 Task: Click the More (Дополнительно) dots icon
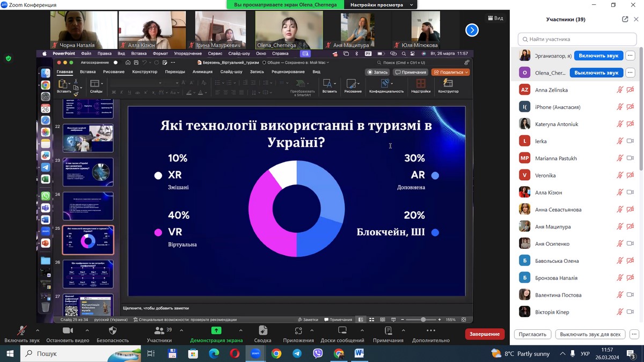(430, 330)
